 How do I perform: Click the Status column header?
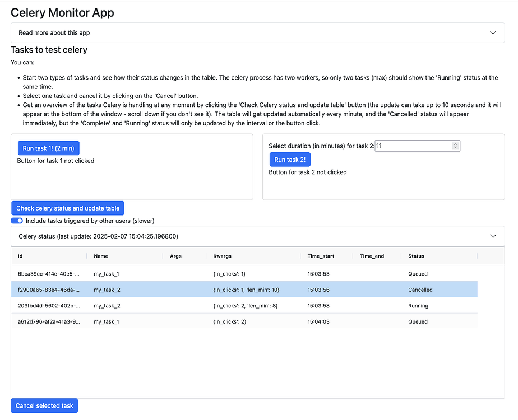coord(416,256)
